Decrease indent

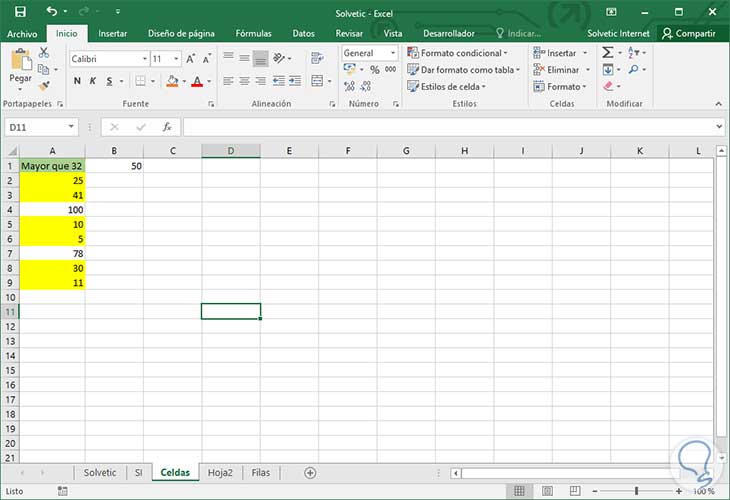click(279, 81)
